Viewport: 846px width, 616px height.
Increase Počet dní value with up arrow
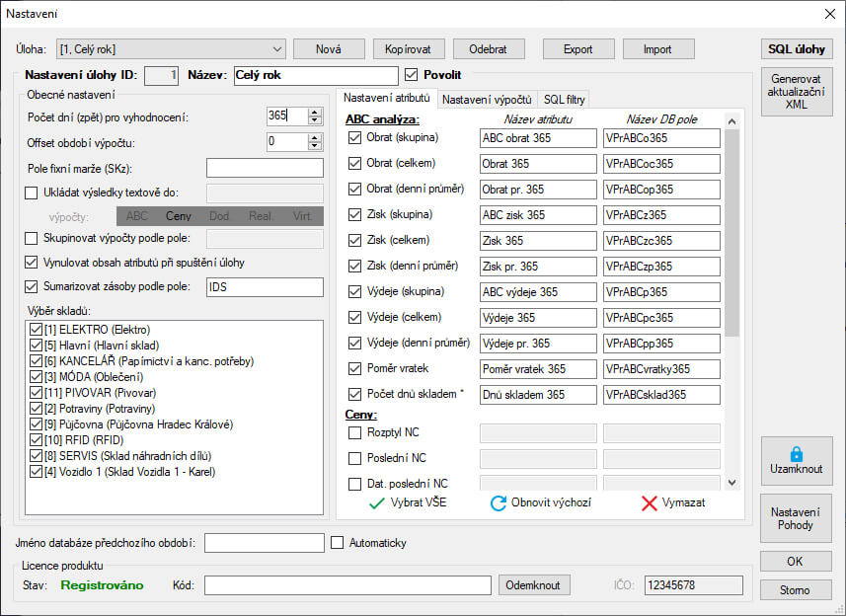click(315, 112)
